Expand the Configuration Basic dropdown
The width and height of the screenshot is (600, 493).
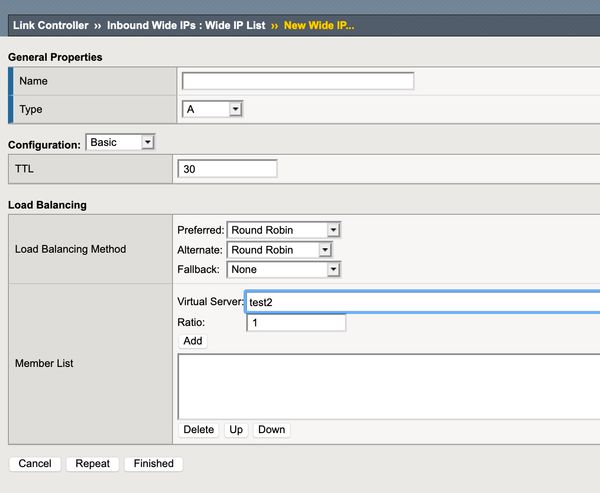click(x=120, y=143)
